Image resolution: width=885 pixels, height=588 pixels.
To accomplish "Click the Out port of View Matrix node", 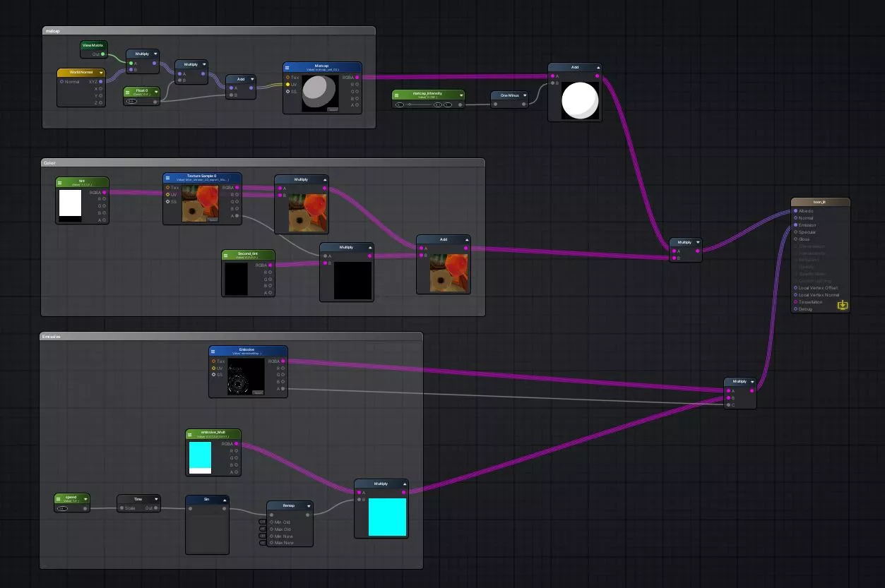I will pos(103,54).
